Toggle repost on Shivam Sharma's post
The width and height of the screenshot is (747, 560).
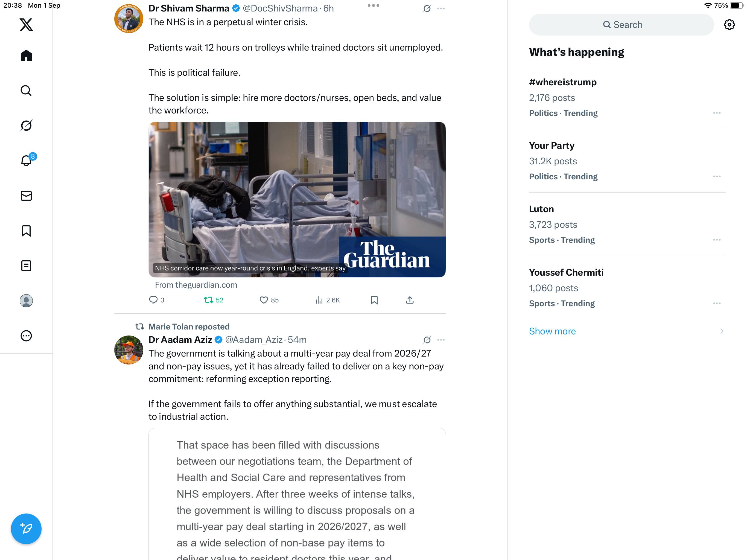click(x=214, y=300)
